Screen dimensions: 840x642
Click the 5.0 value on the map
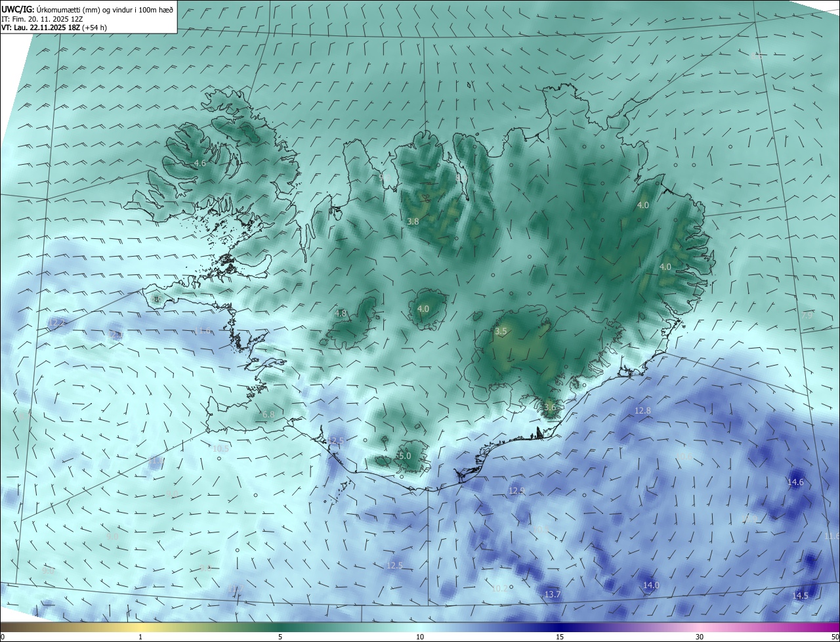pyautogui.click(x=404, y=456)
